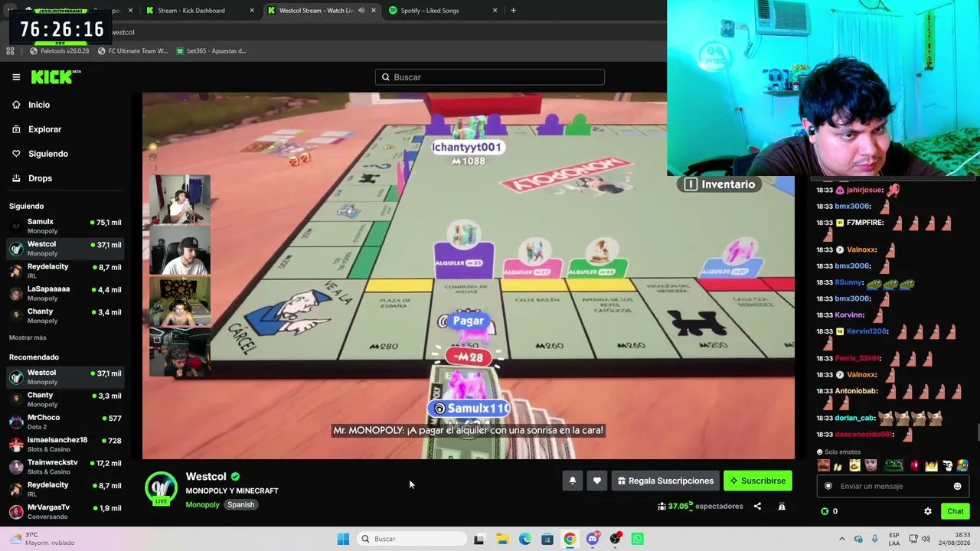Viewport: 980px width, 551px height.
Task: Open FC Ultimate Team bookmark
Action: click(133, 51)
